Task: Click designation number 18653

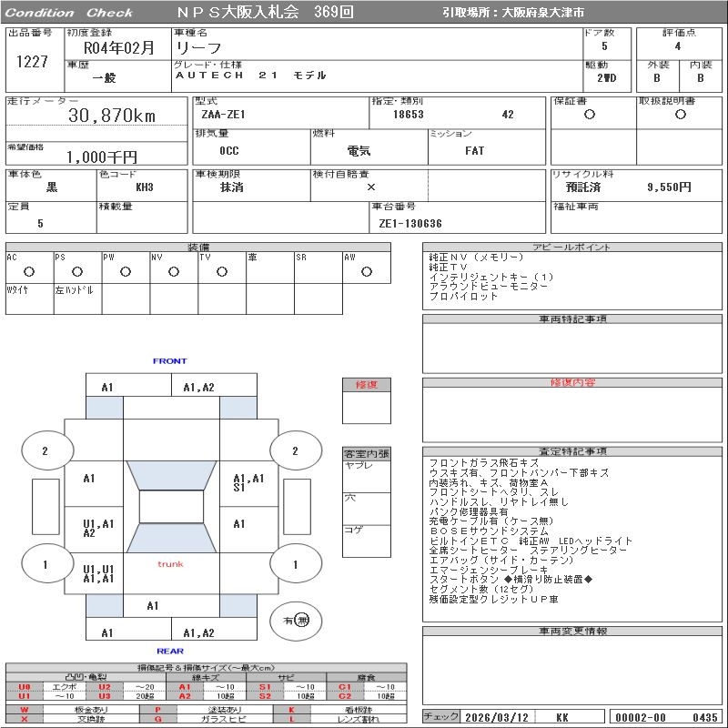Action: [x=408, y=115]
